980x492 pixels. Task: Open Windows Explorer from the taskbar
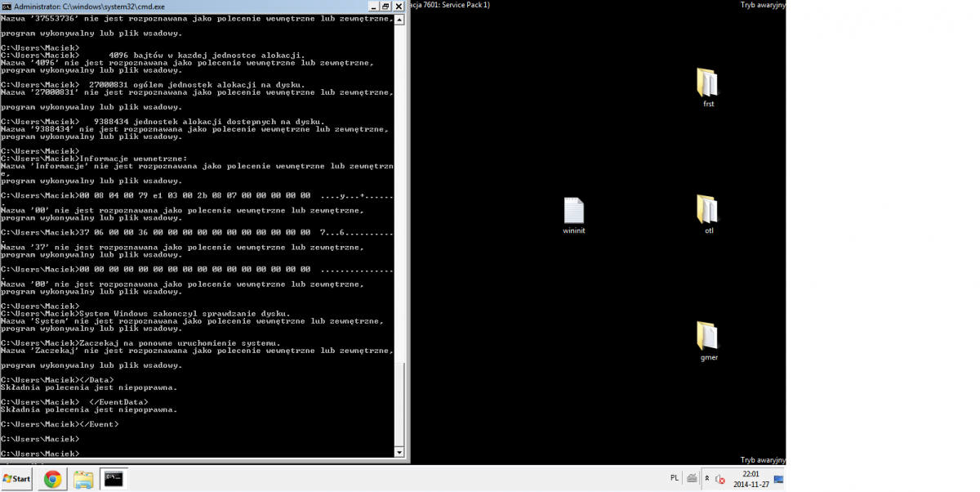click(83, 479)
